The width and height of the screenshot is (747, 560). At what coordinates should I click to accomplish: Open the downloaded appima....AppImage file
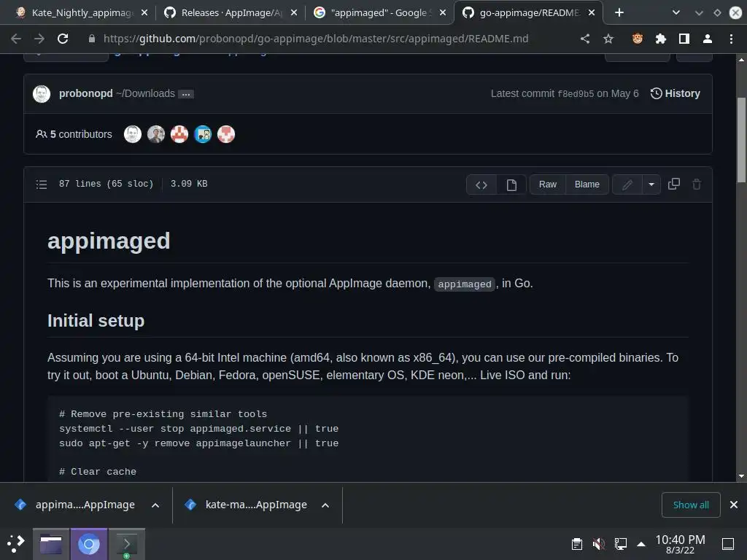pos(75,505)
